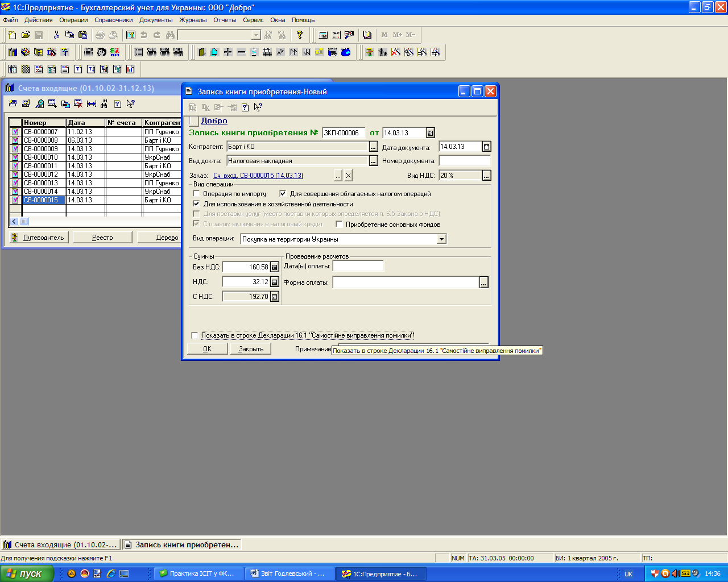This screenshot has width=728, height=582.
Task: Open Практика ІСІТ у ФК taskbar item
Action: [199, 573]
